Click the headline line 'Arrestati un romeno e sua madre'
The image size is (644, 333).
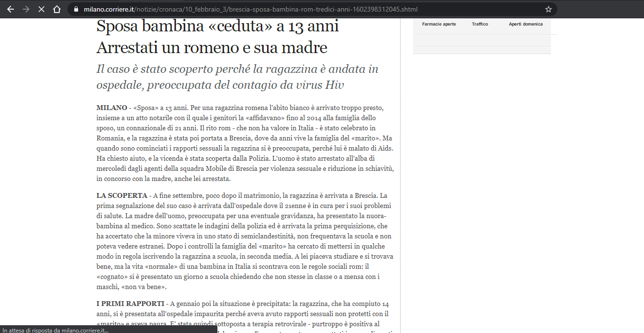click(x=212, y=48)
